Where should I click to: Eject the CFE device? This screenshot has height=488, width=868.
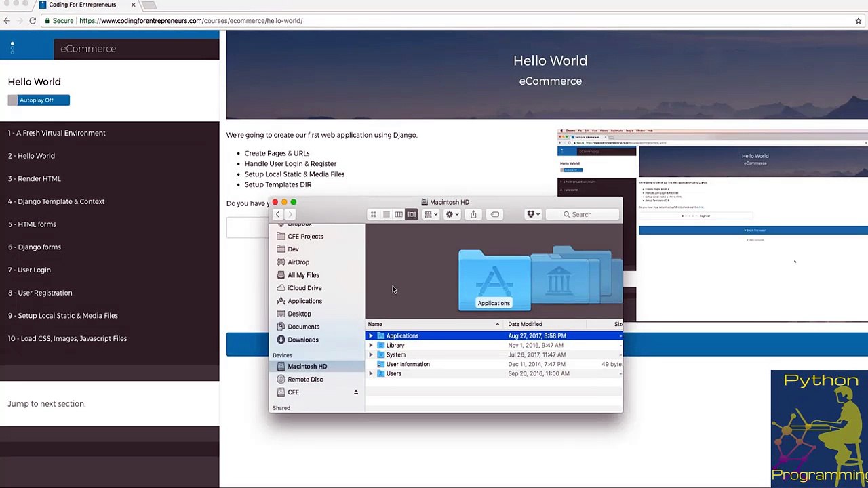click(355, 392)
